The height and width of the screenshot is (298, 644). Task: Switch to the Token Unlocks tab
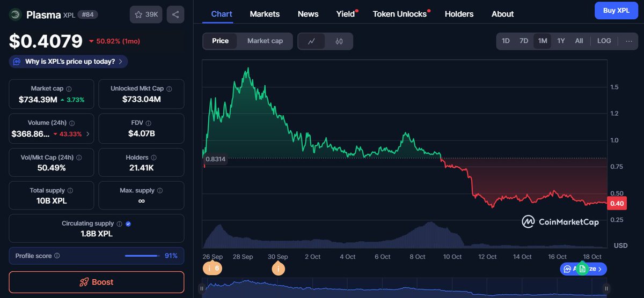point(401,14)
